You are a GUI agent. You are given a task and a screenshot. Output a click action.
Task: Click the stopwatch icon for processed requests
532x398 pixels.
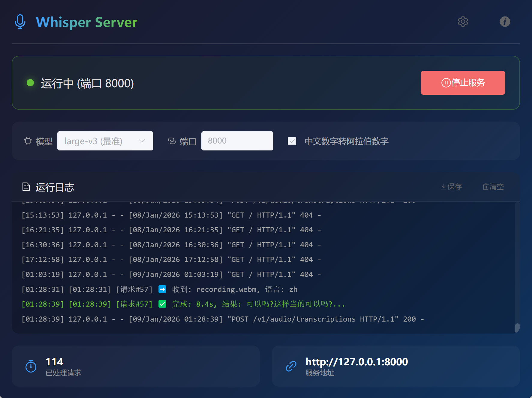click(31, 366)
